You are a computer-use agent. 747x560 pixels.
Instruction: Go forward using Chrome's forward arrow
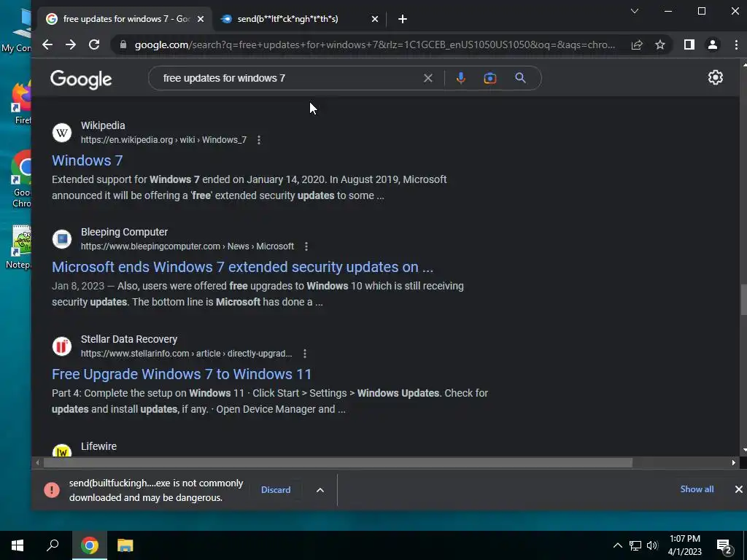click(x=71, y=44)
